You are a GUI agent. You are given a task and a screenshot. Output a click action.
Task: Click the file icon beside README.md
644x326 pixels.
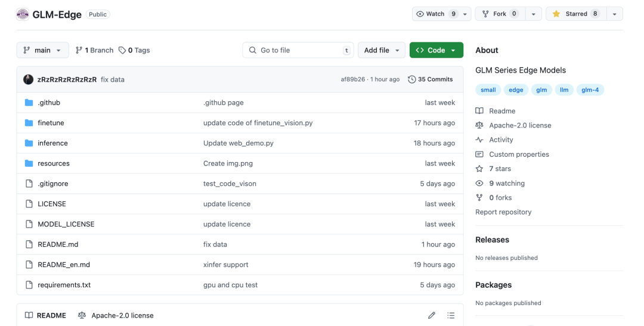[29, 244]
